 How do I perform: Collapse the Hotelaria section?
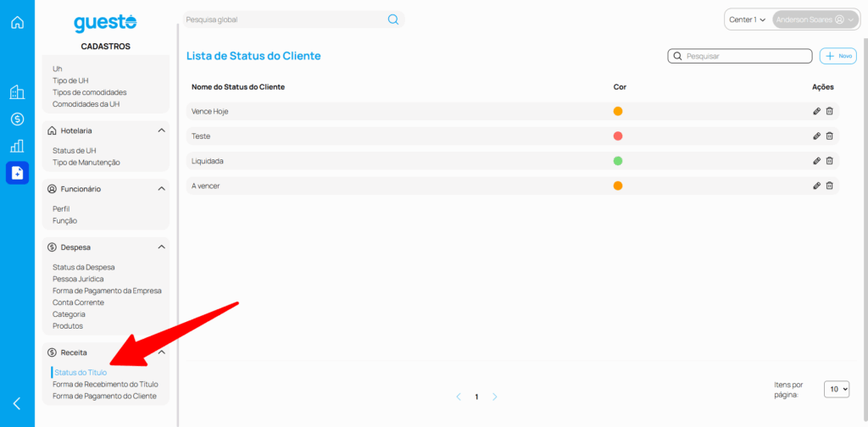[161, 130]
